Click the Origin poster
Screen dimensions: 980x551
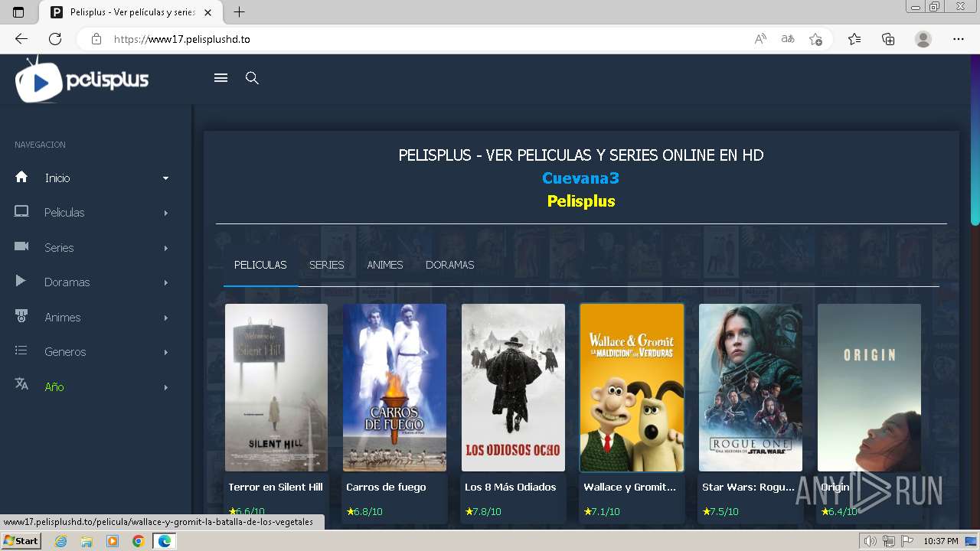click(x=869, y=387)
